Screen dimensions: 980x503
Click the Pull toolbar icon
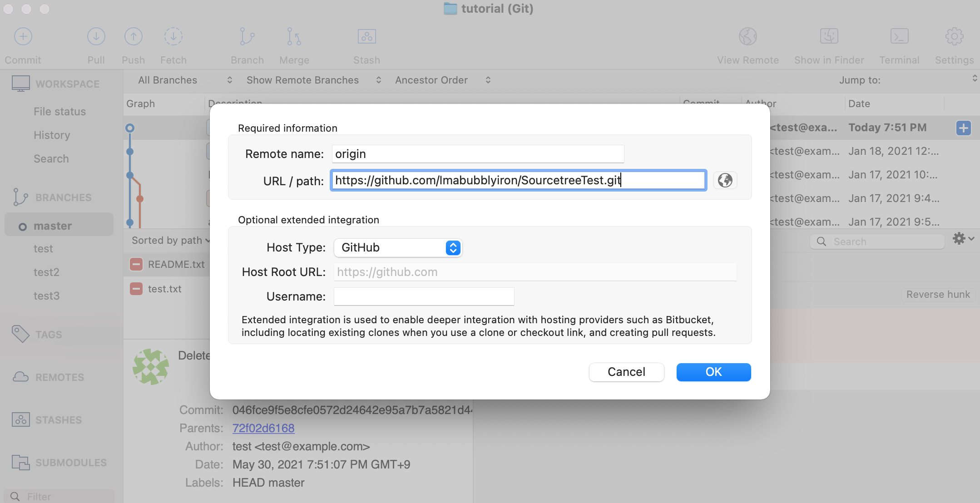[96, 37]
